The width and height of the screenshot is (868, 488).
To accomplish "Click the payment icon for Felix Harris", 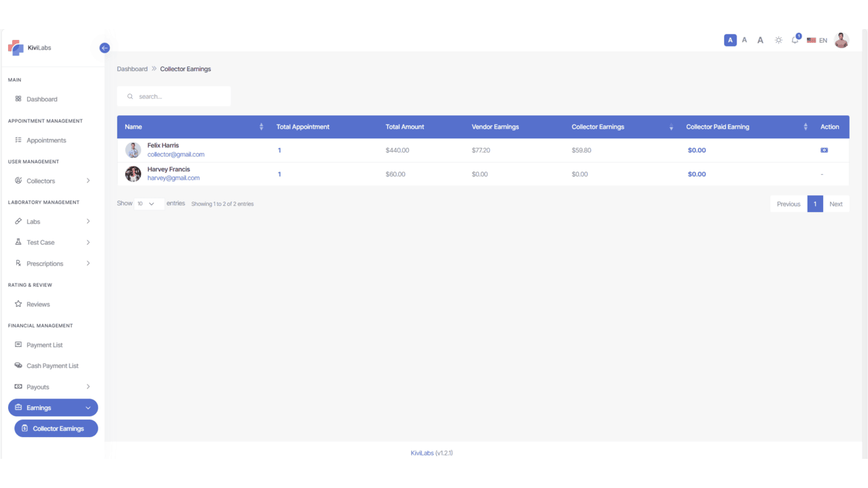I will tap(824, 150).
